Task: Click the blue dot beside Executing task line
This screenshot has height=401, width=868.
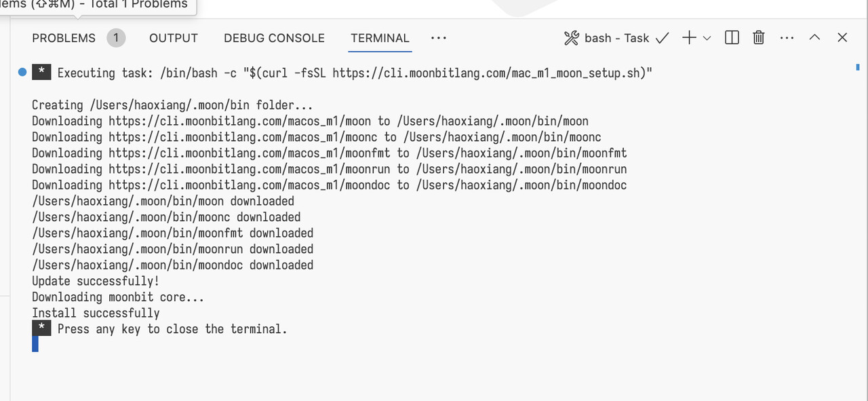Action: [x=22, y=72]
